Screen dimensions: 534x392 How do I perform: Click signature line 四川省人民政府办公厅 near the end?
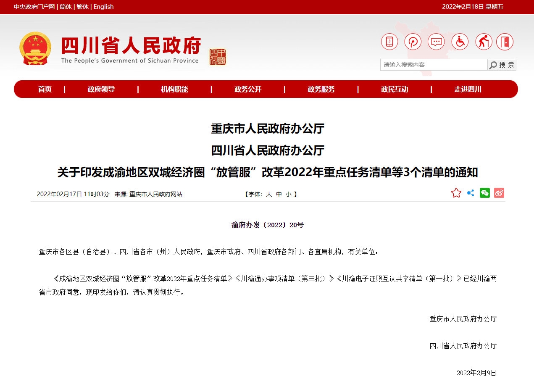pos(463,346)
